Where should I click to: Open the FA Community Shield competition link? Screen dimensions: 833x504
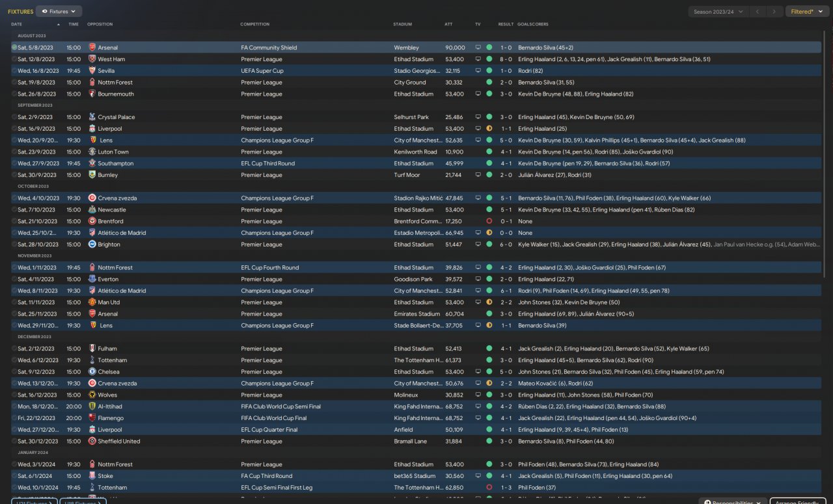click(x=269, y=47)
